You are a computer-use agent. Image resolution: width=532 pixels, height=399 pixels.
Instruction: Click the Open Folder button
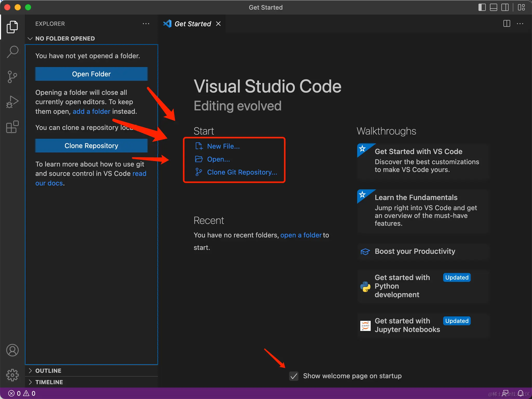(91, 74)
